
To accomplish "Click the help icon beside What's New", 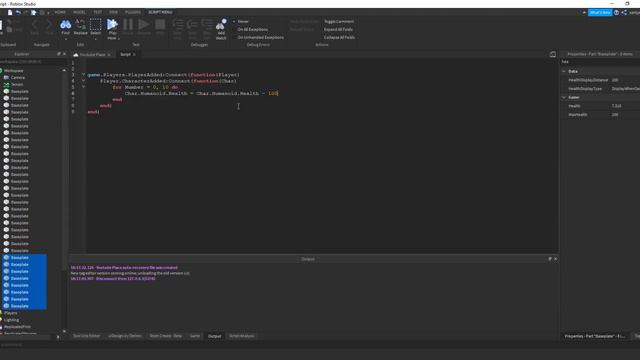I will [x=616, y=13].
